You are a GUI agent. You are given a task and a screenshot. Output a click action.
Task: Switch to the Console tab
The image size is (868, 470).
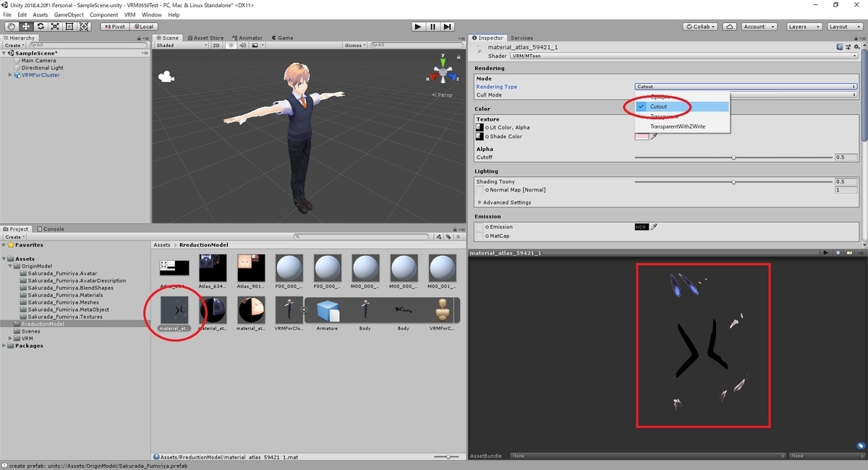51,229
